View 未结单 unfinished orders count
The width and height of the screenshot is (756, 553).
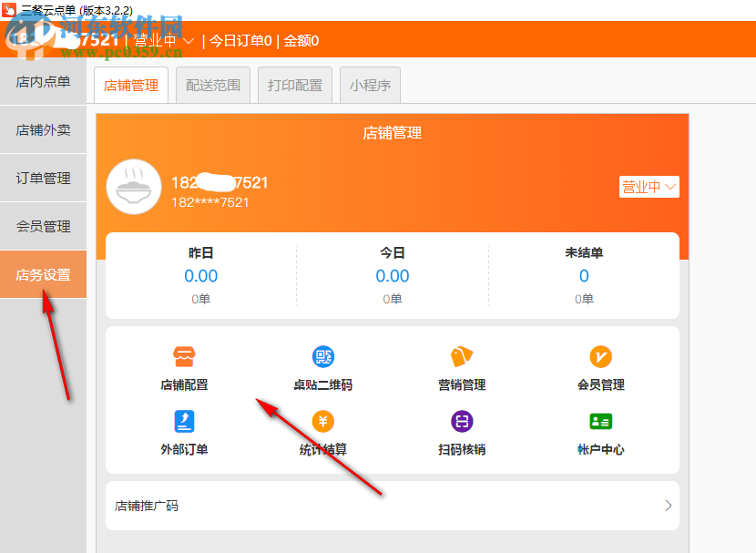[x=583, y=275]
